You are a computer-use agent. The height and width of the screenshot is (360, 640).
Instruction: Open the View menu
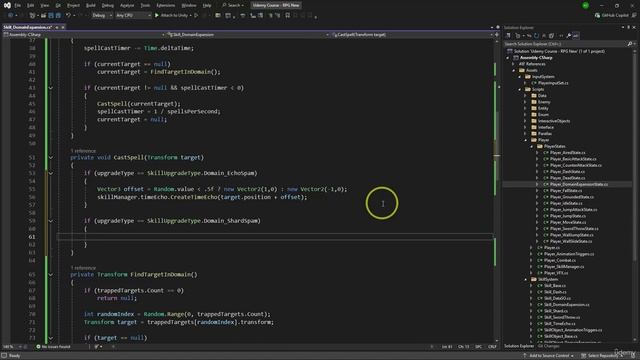pyautogui.click(x=44, y=5)
